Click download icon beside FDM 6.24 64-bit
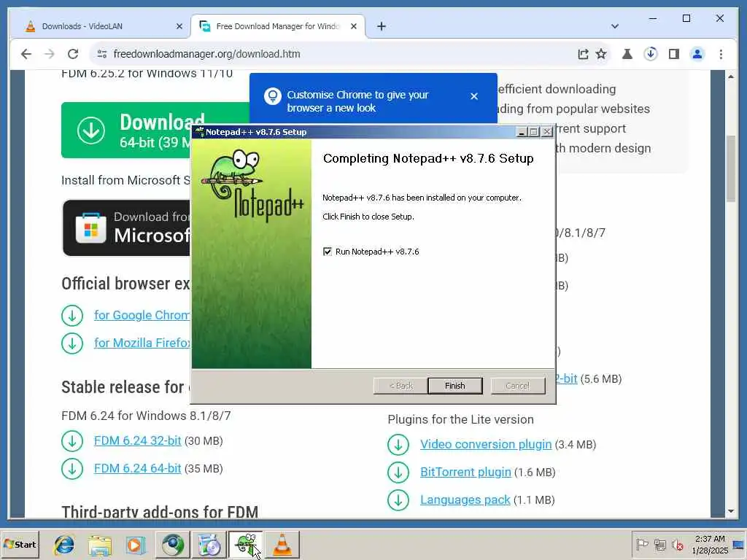Screen dimensions: 747x560 (72, 469)
